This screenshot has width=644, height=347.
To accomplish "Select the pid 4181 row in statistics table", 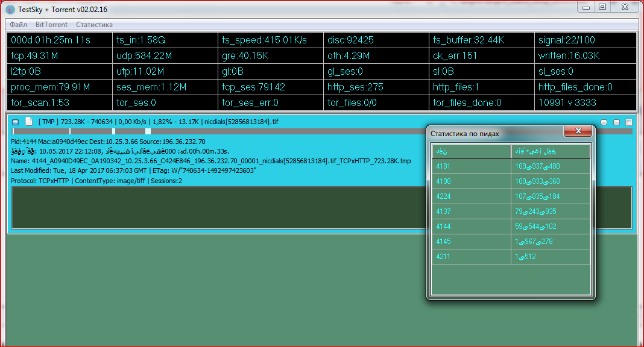I will tap(471, 166).
